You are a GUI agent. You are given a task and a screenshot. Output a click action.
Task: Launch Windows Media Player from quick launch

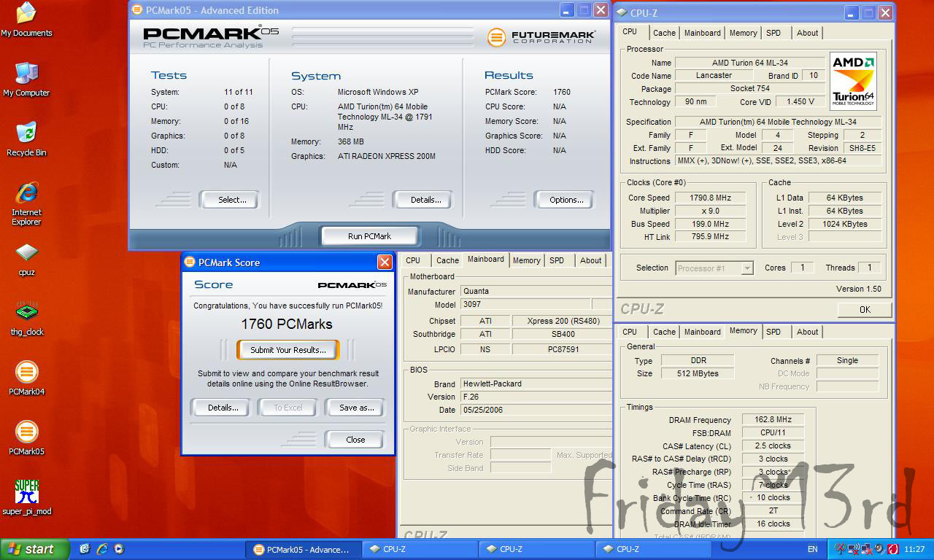[x=119, y=549]
